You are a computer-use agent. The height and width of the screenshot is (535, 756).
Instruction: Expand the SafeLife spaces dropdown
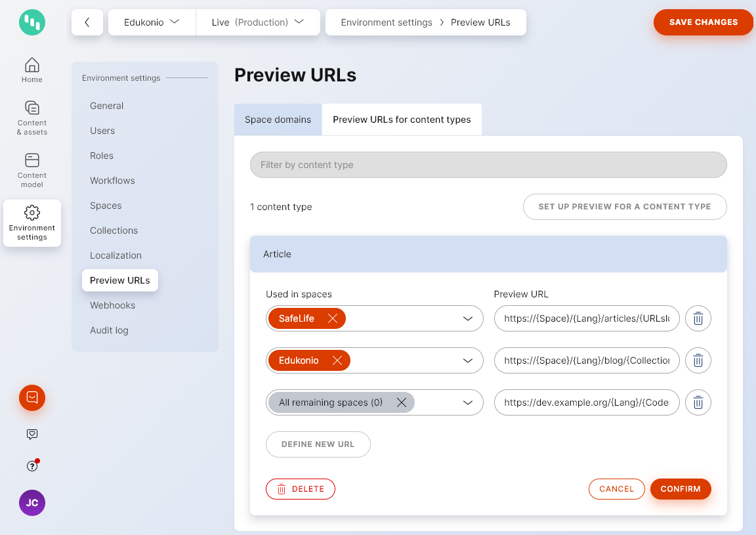click(x=467, y=318)
